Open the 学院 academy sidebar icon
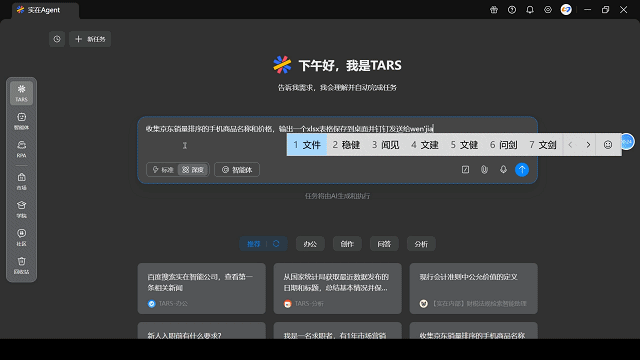This screenshot has width=640, height=360. 21,209
